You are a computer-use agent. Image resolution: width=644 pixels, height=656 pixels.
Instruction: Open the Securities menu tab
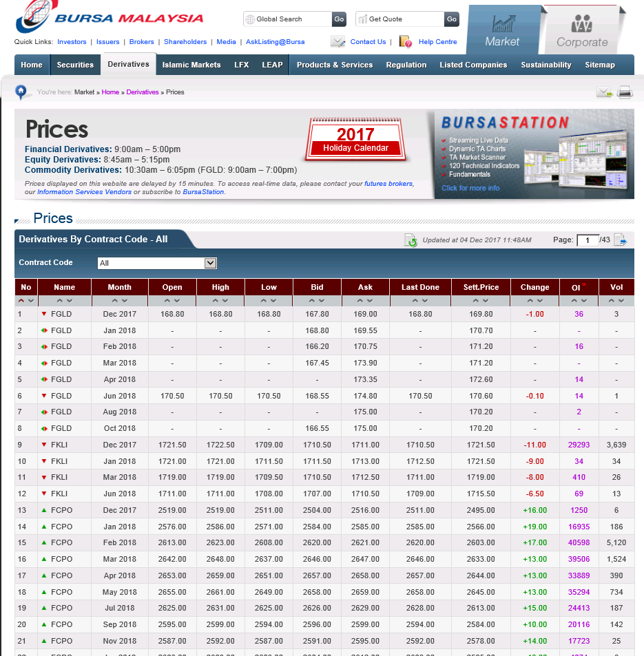tap(75, 65)
